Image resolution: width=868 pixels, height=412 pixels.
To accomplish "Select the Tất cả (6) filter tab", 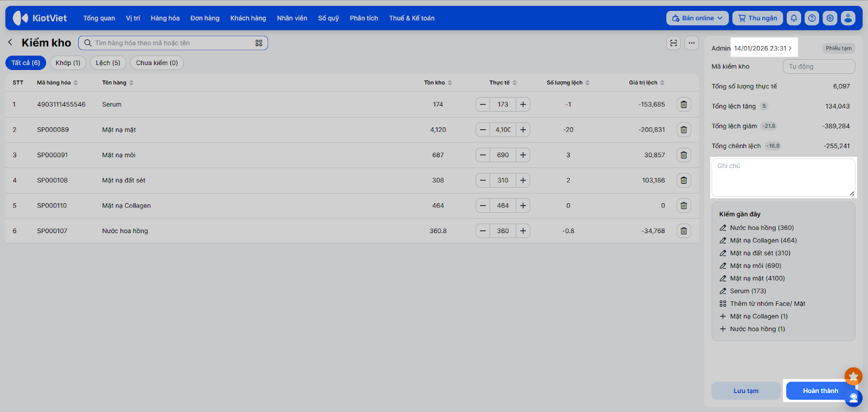I will pos(26,63).
